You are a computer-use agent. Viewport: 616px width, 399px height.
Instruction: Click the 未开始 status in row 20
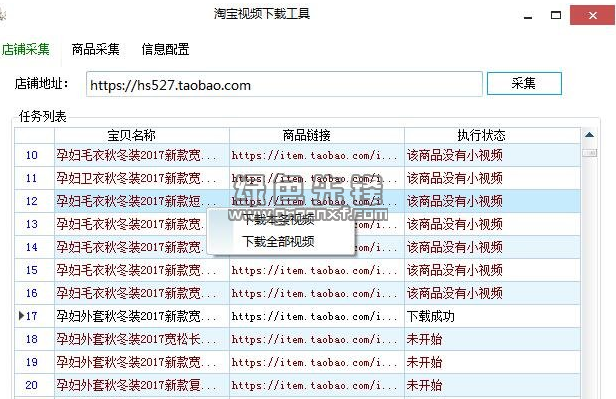pyautogui.click(x=424, y=385)
